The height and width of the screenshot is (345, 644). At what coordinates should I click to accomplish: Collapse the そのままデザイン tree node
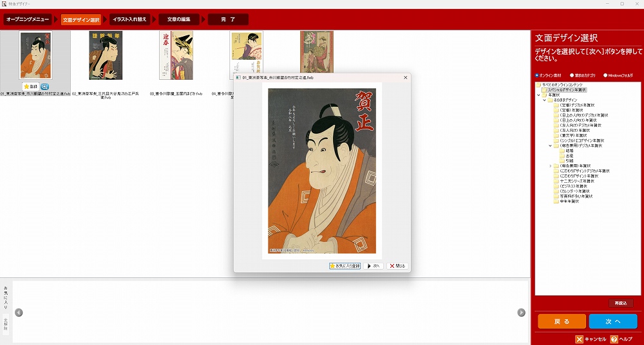point(544,100)
